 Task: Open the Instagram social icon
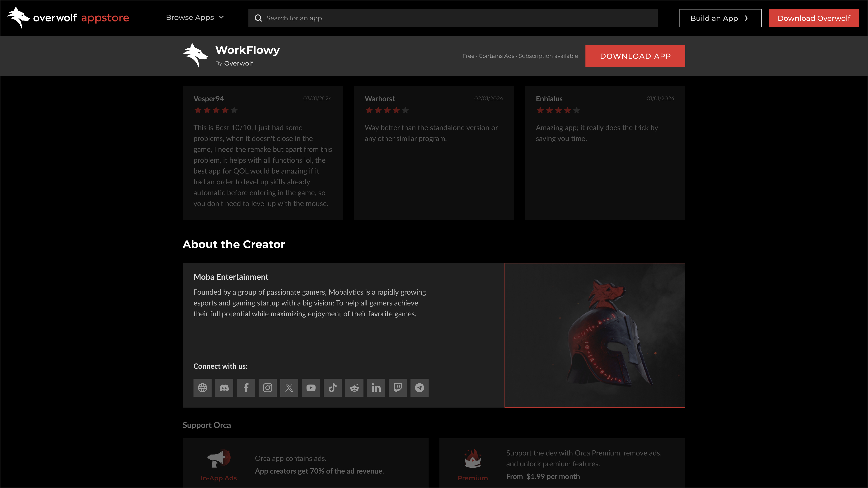pos(268,388)
